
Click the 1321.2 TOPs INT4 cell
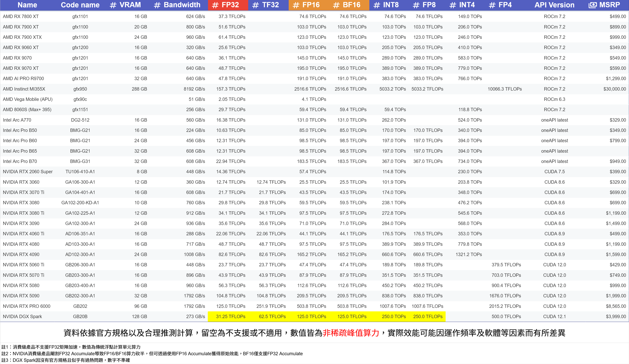[x=469, y=255]
